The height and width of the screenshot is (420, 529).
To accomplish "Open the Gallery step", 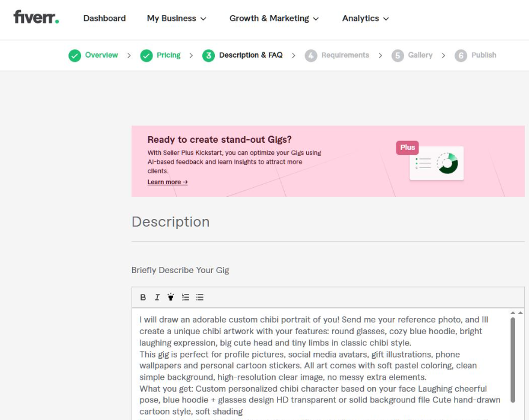I will point(412,55).
